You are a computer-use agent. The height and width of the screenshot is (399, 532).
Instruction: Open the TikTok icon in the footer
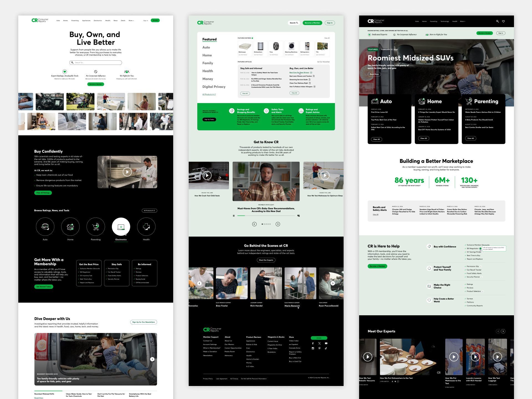click(x=326, y=348)
